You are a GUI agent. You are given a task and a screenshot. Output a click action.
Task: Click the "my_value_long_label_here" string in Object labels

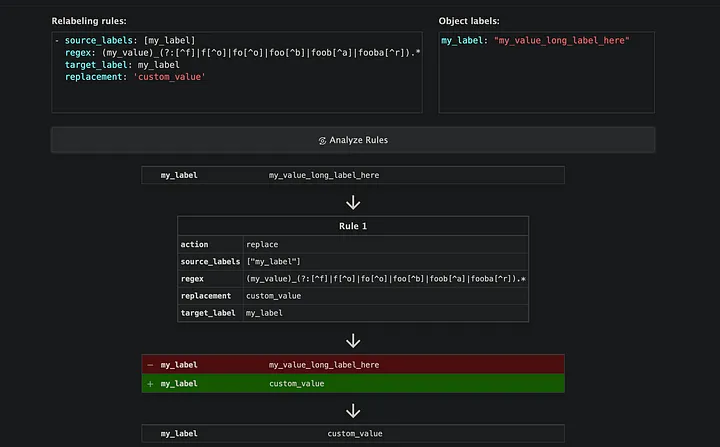562,40
